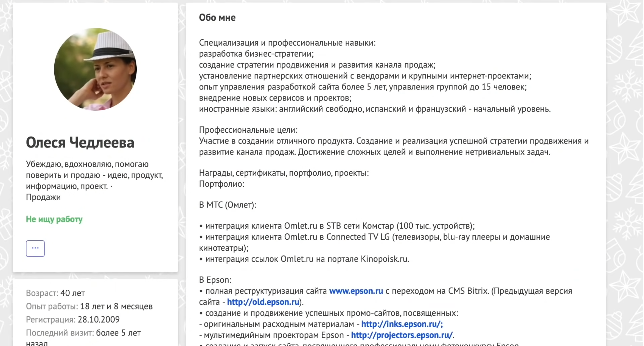Click the Продажи specialization label
Screen dimensions: 644x346
pos(43,197)
